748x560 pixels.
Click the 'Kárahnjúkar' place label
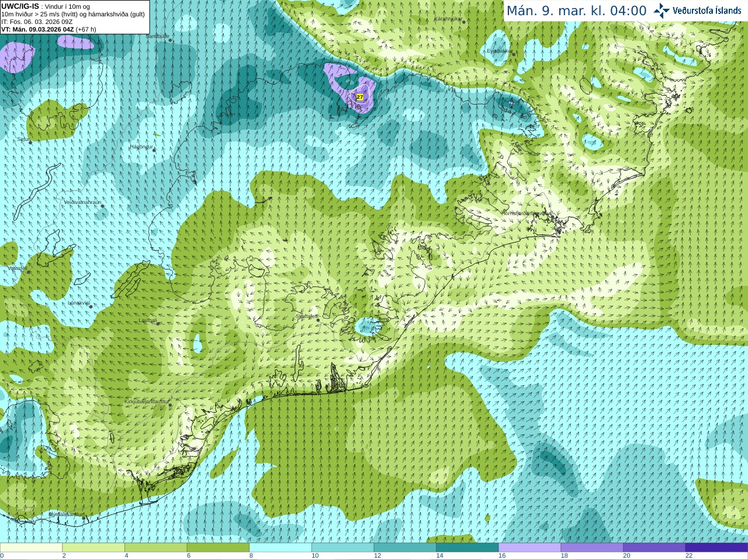[x=449, y=19]
